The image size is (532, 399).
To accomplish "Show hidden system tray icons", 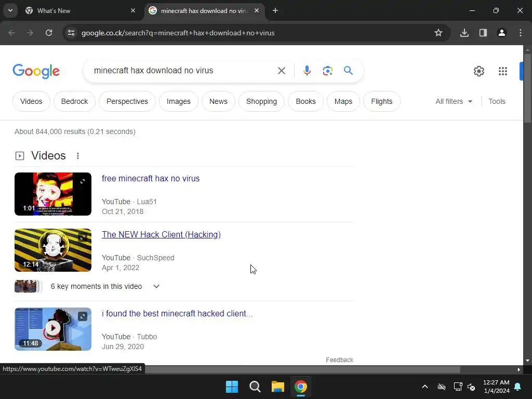I will [425, 387].
